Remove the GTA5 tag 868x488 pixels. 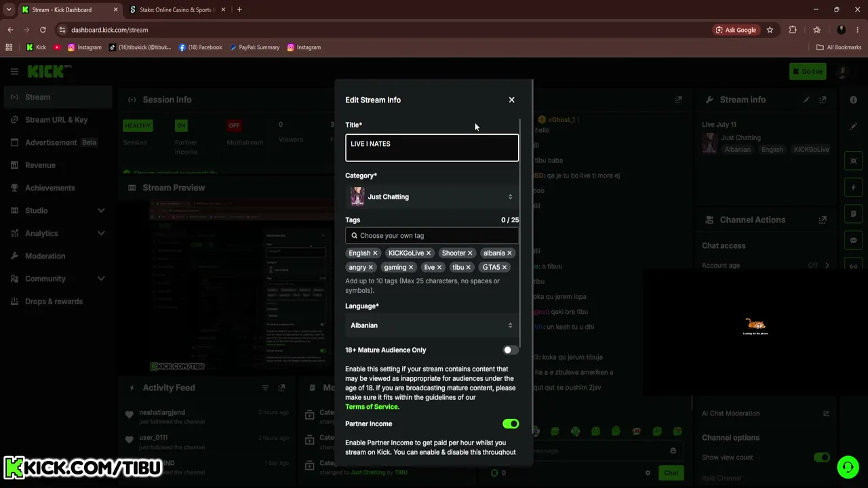click(505, 267)
